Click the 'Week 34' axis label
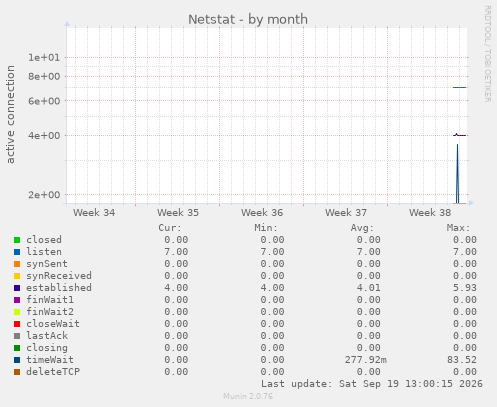 pos(94,213)
